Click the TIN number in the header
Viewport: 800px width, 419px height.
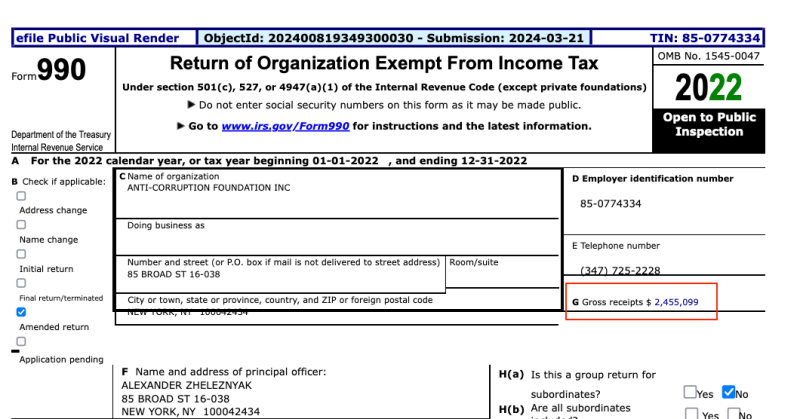coord(719,38)
